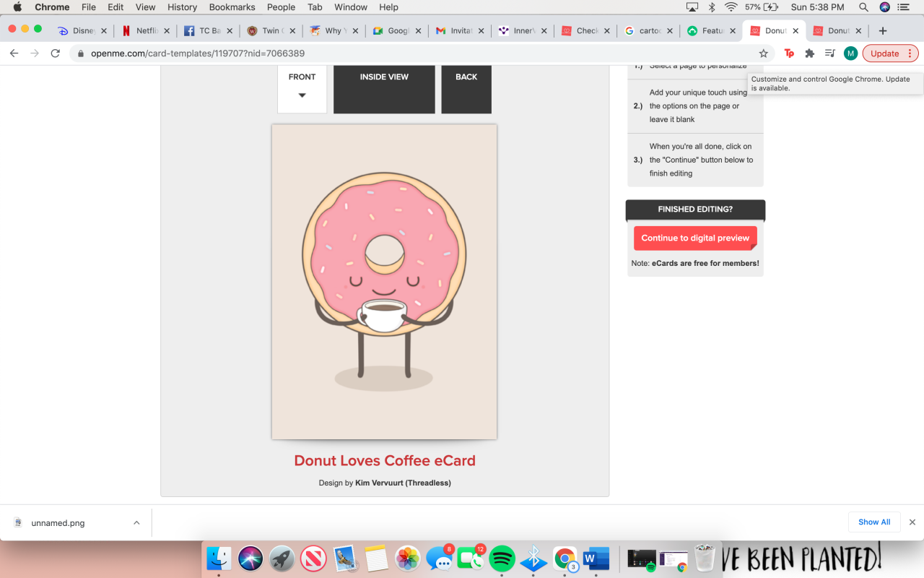Open the News app in dock
Viewport: 924px width, 578px height.
click(314, 558)
